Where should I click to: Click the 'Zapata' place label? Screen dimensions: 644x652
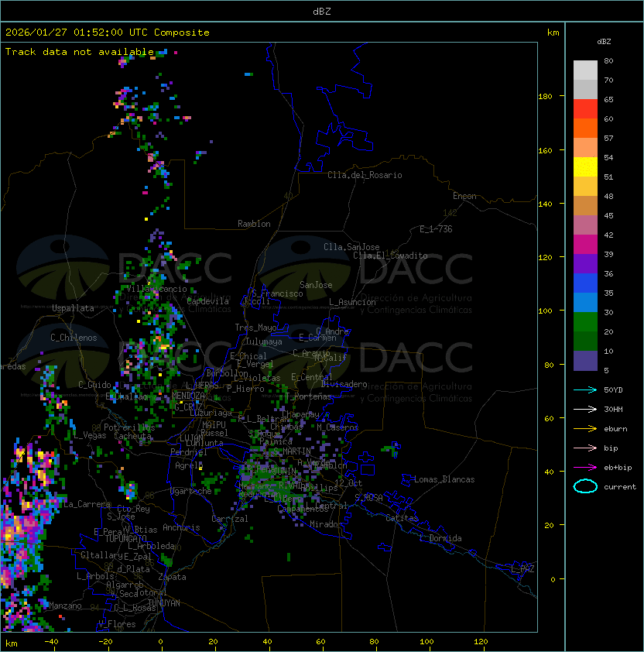coord(172,577)
